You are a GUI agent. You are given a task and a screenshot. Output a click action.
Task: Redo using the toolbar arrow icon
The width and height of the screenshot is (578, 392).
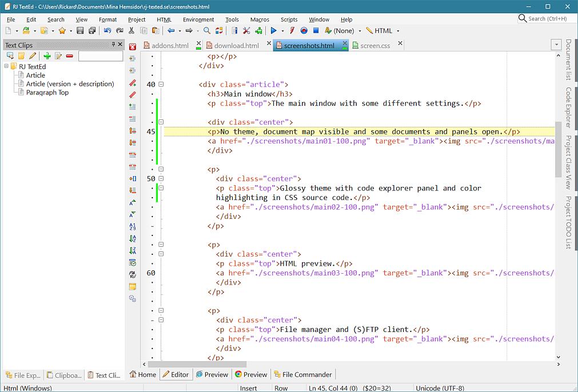(x=119, y=31)
